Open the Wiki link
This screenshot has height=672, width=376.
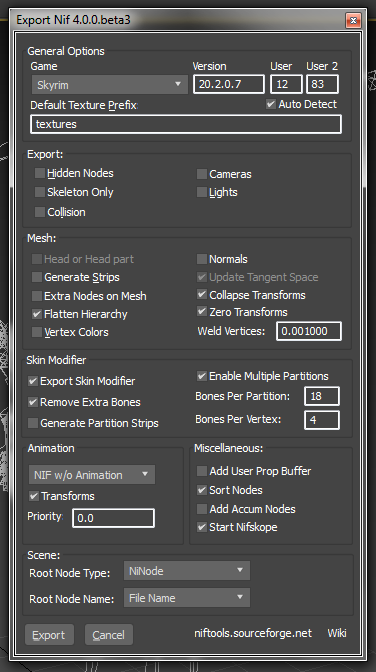[337, 633]
